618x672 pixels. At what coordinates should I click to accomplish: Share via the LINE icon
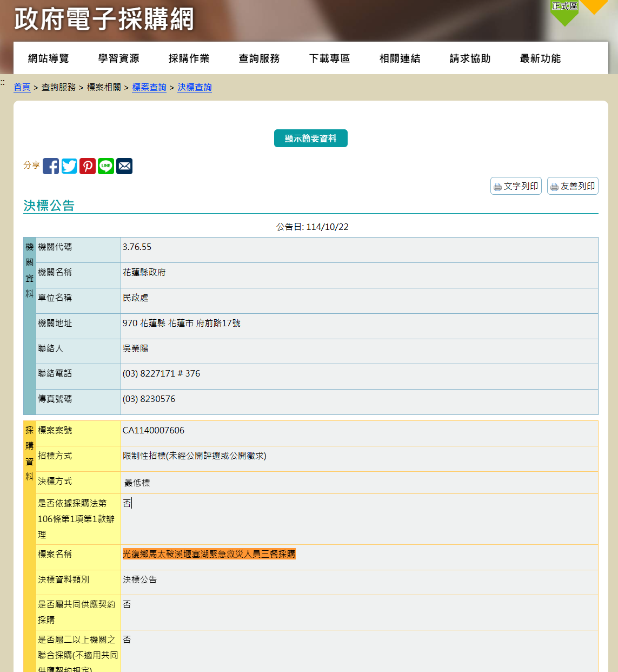[x=106, y=166]
